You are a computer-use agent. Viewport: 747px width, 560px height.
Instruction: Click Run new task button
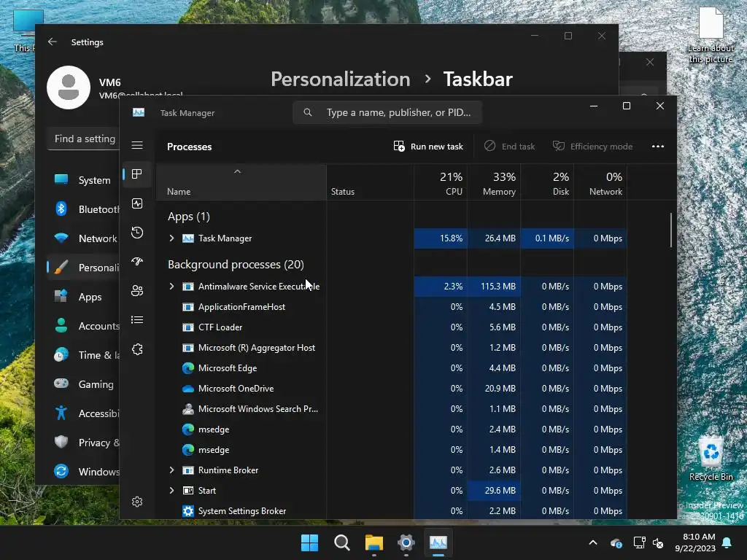(428, 146)
